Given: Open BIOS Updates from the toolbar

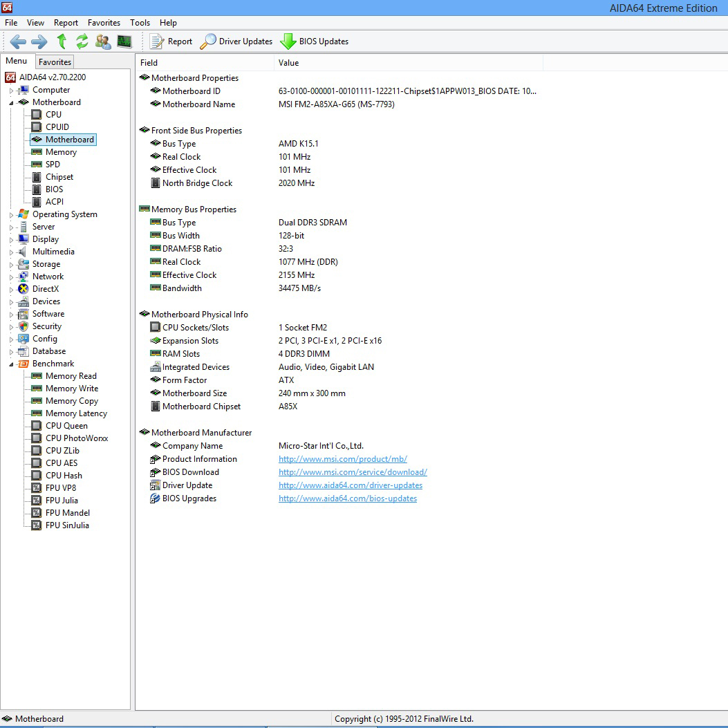Looking at the screenshot, I should (315, 41).
